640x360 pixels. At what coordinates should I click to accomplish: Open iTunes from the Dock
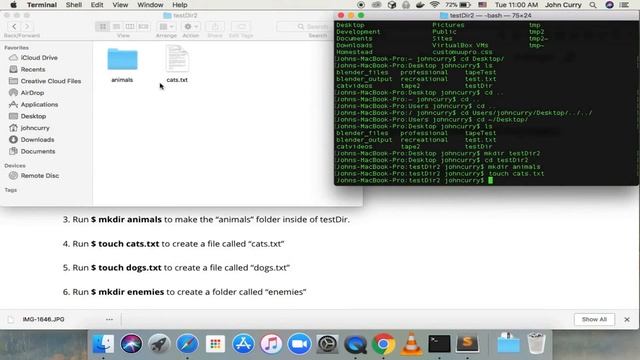click(x=271, y=344)
